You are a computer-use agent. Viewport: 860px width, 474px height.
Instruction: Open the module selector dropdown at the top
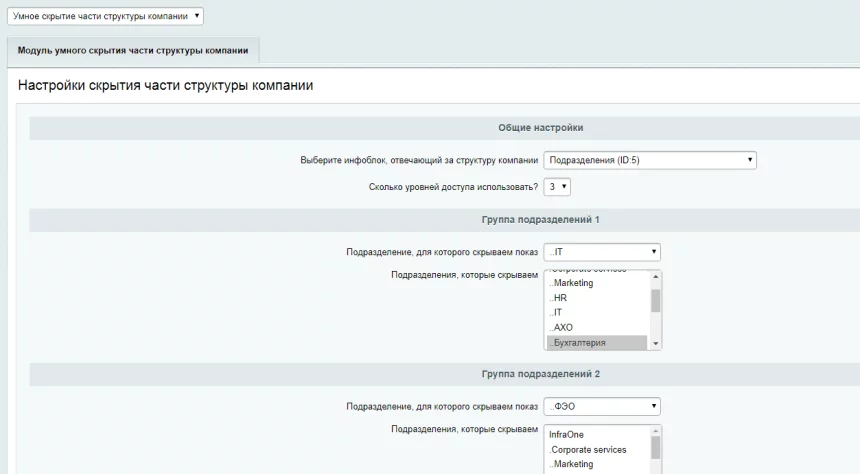[105, 16]
